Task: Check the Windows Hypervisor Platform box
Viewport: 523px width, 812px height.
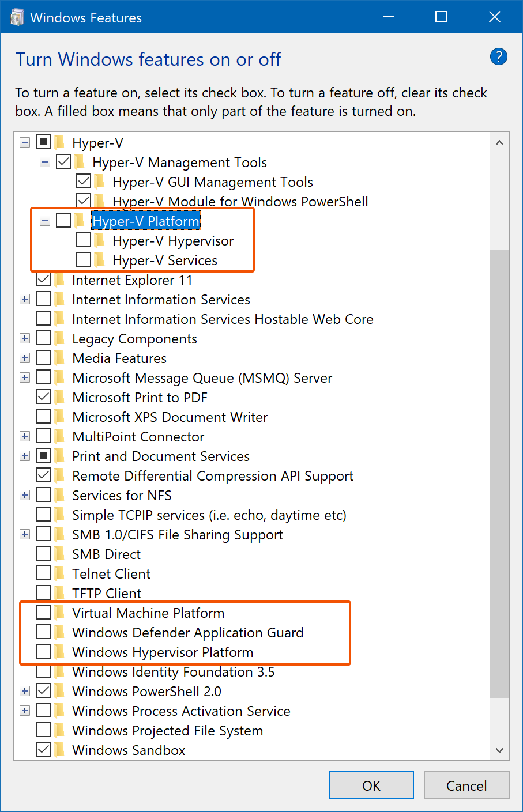Action: pos(43,652)
